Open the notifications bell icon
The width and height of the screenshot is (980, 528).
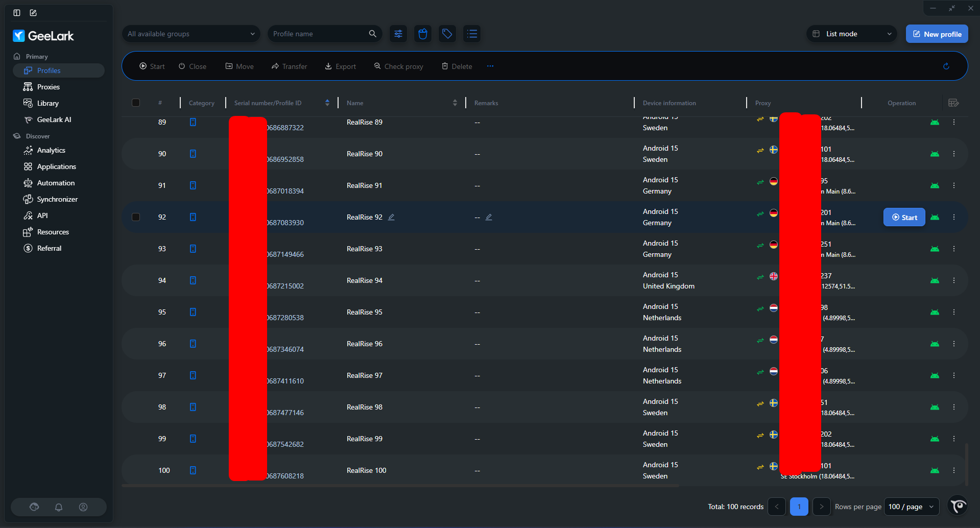(59, 507)
